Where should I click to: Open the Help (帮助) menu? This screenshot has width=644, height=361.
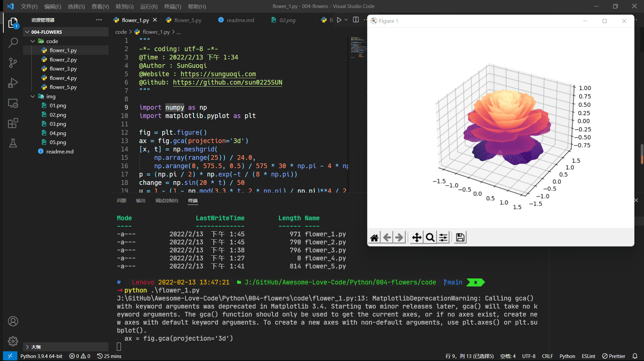click(x=197, y=6)
